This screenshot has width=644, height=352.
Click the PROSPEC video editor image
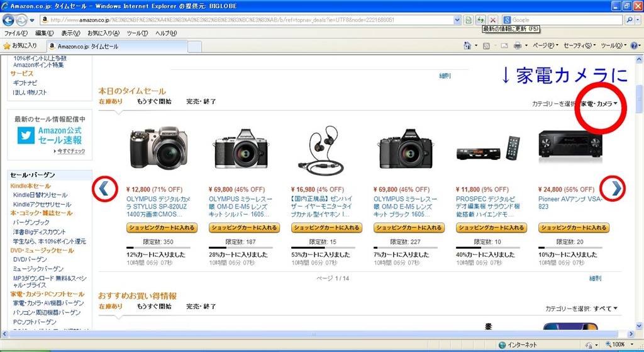coord(488,149)
